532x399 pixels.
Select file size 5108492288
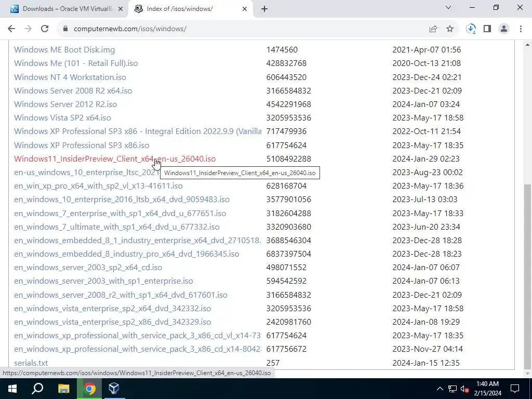coord(289,159)
